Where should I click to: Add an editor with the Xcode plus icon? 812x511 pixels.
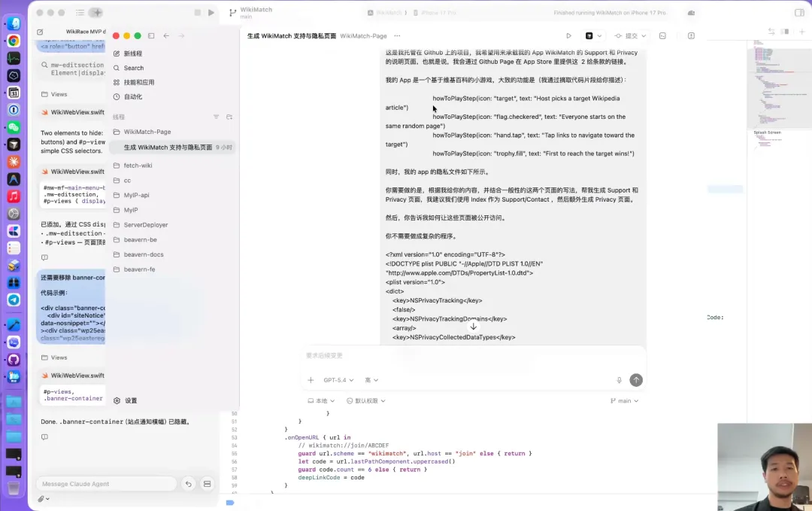[801, 32]
